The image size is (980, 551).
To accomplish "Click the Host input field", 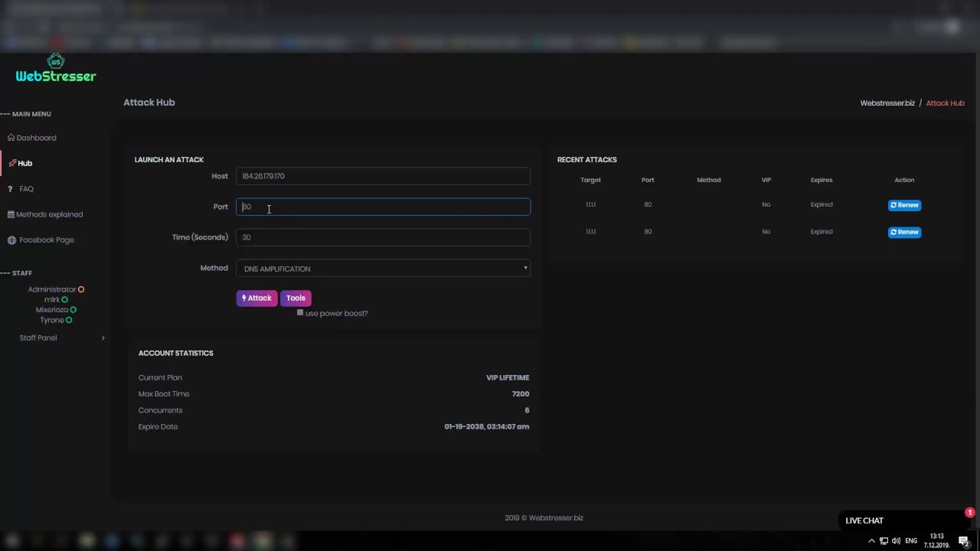I will [383, 176].
